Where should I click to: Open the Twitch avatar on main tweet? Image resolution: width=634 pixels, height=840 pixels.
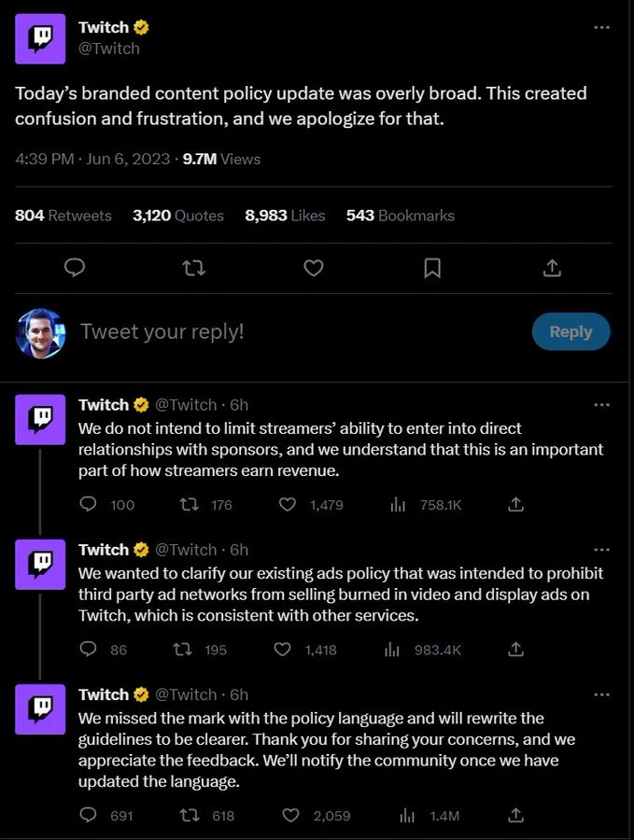click(x=40, y=39)
